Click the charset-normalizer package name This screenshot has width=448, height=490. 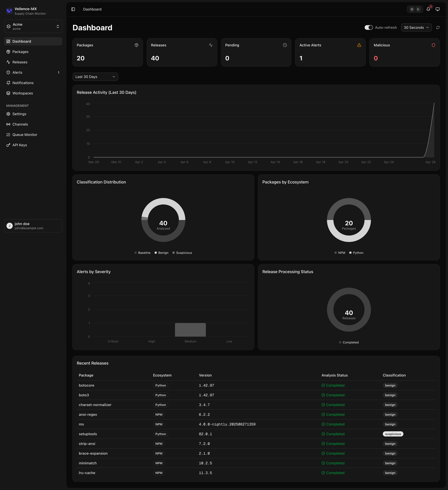point(95,405)
